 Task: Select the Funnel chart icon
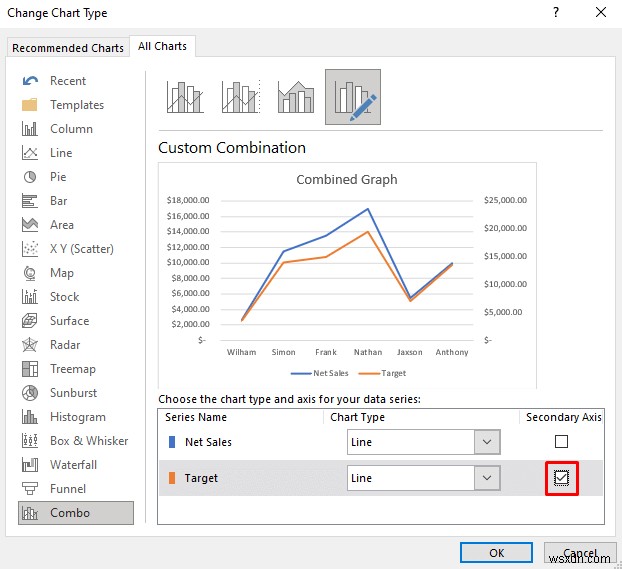pyautogui.click(x=30, y=489)
